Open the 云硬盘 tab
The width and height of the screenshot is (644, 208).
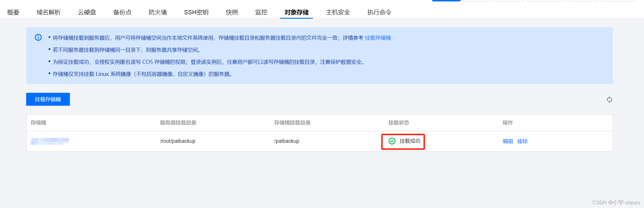point(87,12)
